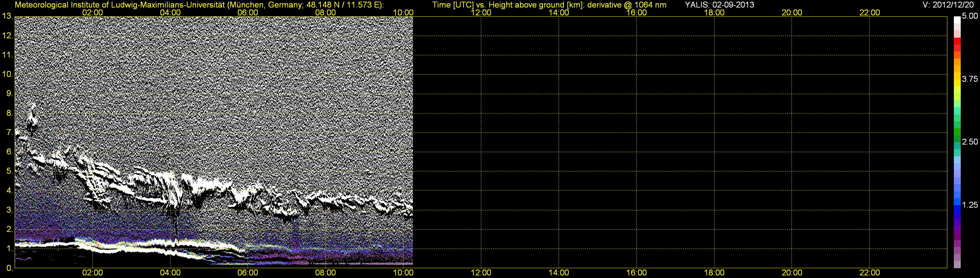
Task: Click the 12 km height axis label
Action: point(7,35)
